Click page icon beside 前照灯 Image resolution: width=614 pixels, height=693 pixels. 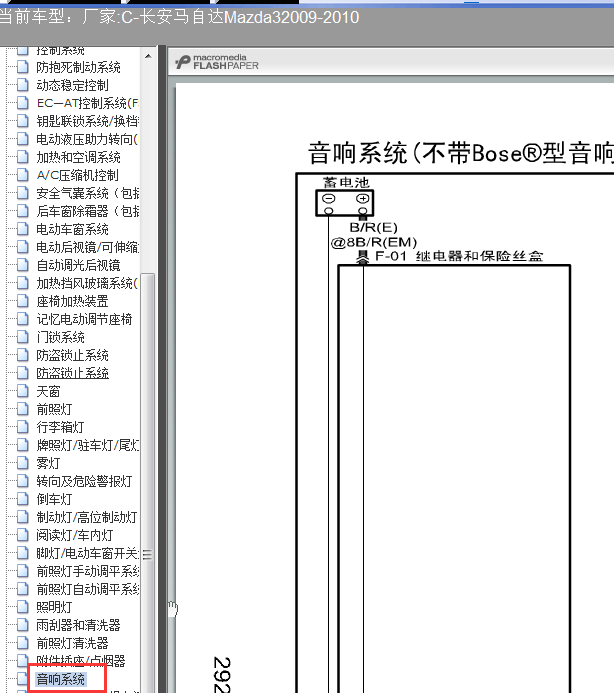[x=23, y=409]
